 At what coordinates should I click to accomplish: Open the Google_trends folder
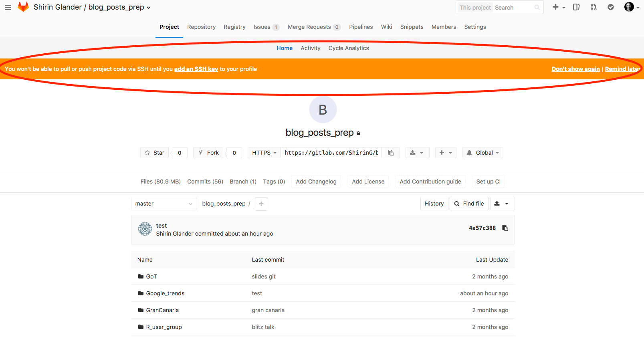pos(165,293)
